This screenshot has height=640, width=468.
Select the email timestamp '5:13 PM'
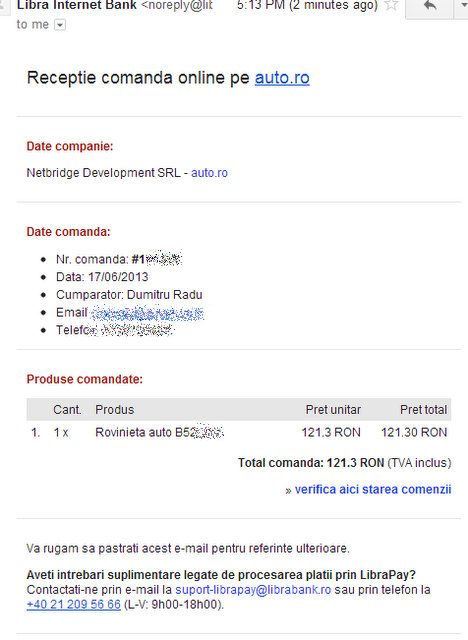pyautogui.click(x=261, y=6)
